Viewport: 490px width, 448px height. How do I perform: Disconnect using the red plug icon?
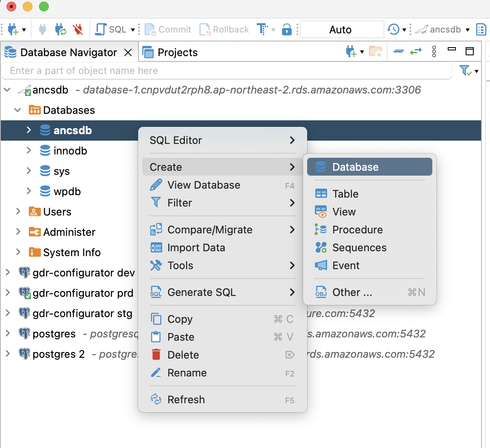pyautogui.click(x=78, y=29)
